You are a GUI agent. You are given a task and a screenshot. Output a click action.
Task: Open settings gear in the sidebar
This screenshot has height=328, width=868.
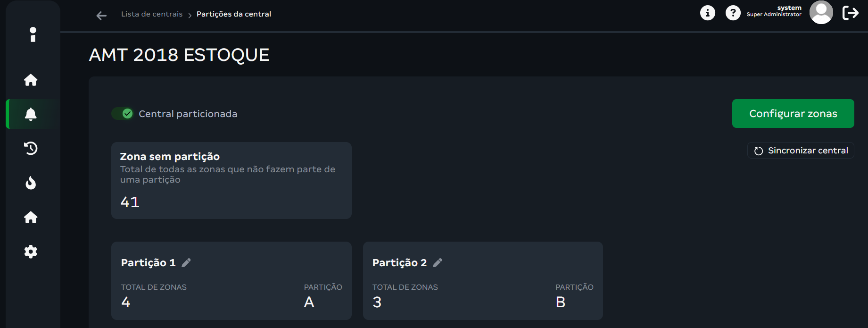(31, 252)
